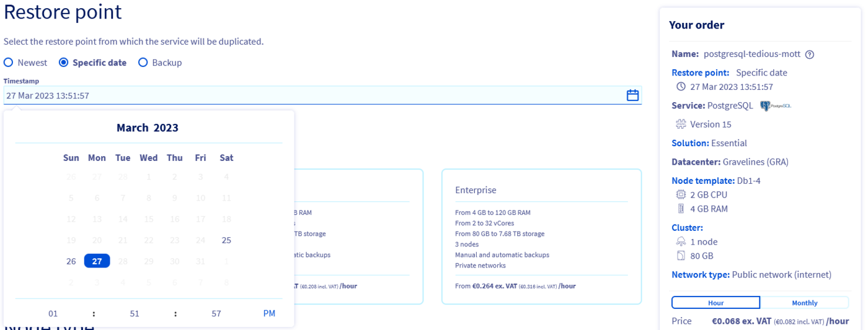
Task: Click the CPU chip icon beside 2 GB CPU
Action: click(x=681, y=194)
